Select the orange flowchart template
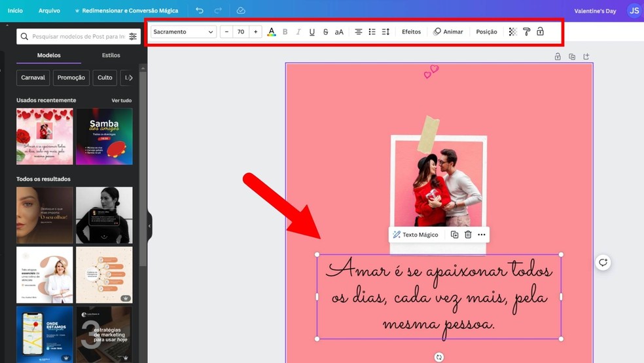This screenshot has height=363, width=644. pyautogui.click(x=104, y=275)
